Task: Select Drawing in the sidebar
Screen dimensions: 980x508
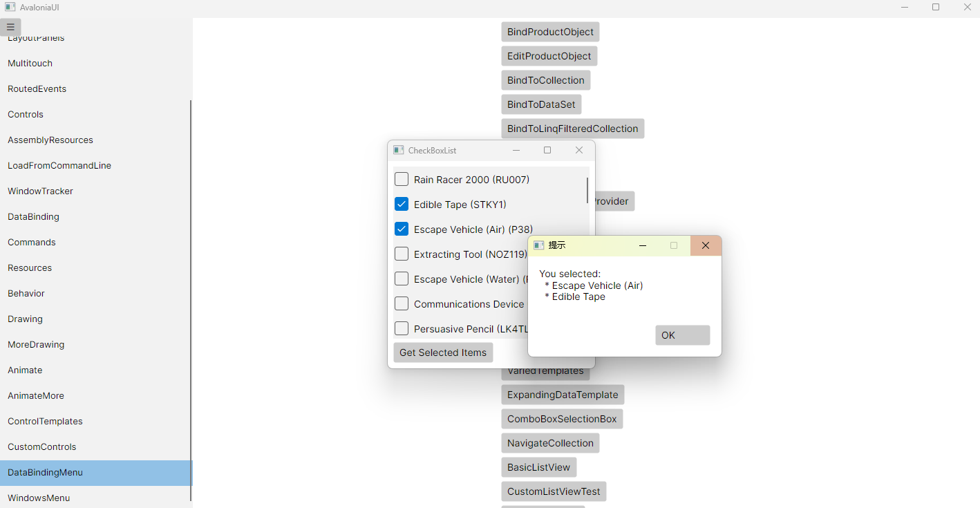Action: point(95,319)
